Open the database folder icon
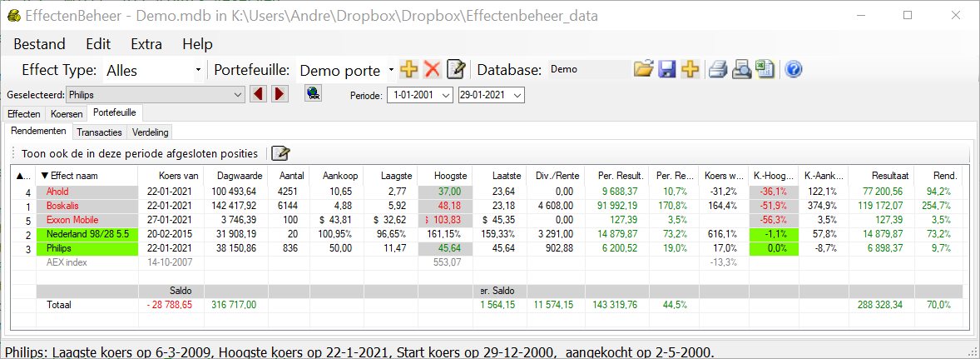980x359 pixels. click(x=642, y=70)
